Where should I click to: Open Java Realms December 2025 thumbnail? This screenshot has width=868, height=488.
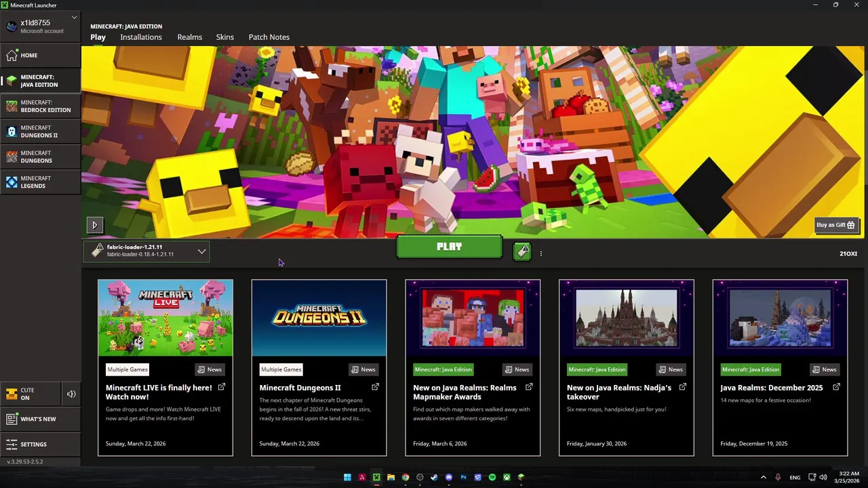point(780,318)
